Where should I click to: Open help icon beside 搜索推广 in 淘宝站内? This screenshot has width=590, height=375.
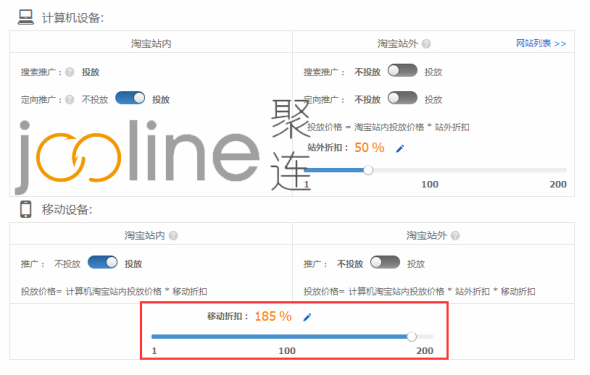[70, 72]
